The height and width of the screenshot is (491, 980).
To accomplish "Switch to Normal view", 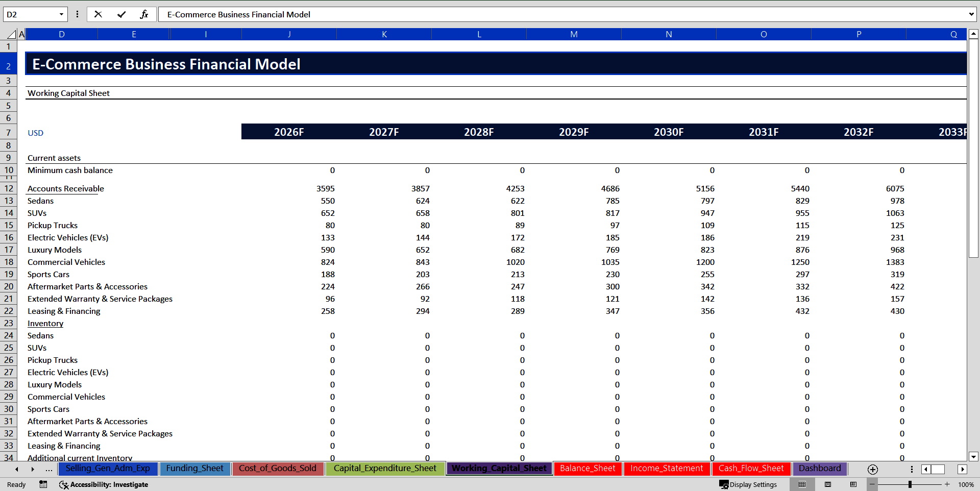I will click(x=802, y=484).
